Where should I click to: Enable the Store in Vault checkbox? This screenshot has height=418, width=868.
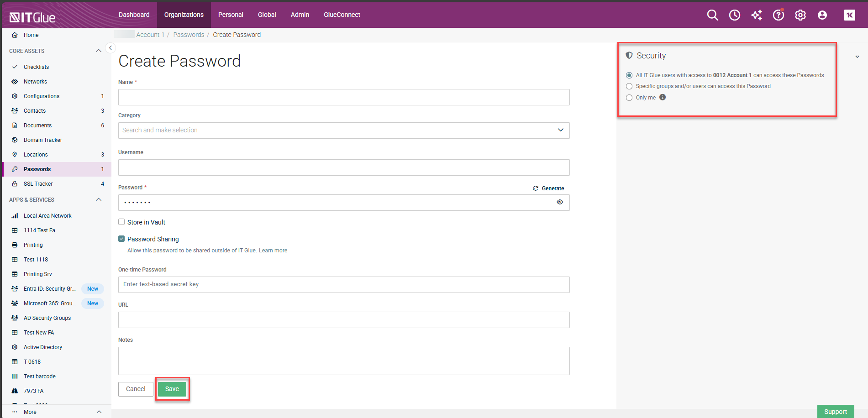(121, 222)
